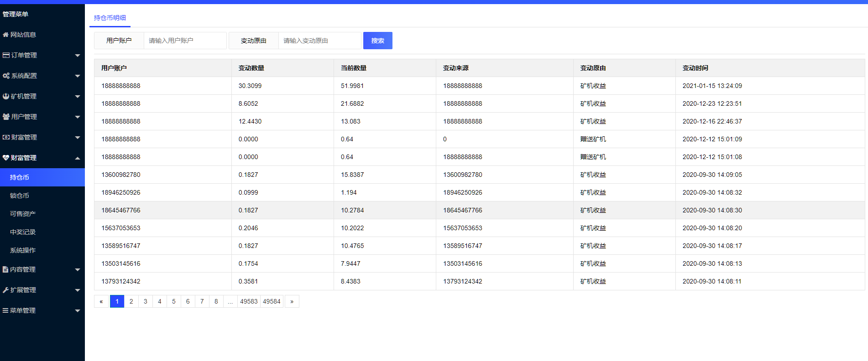The image size is (868, 361).
Task: Click the card icon next to 订单管理
Action: point(6,55)
